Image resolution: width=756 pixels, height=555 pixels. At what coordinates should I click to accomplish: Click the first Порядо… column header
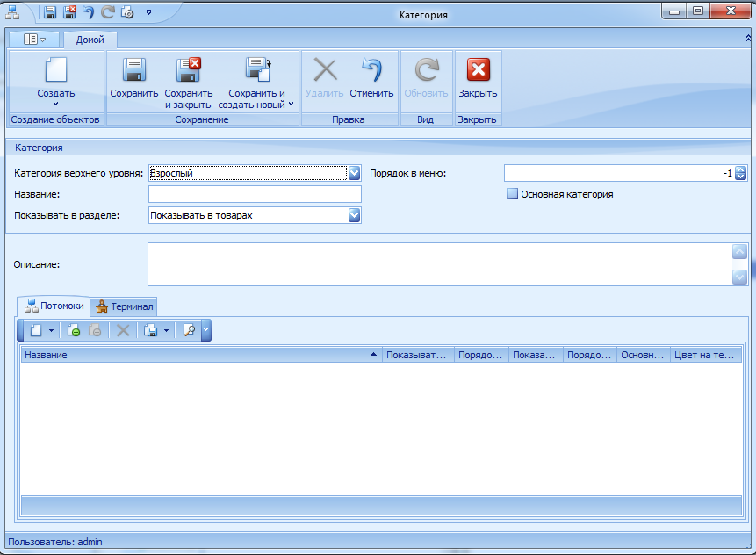coord(482,355)
